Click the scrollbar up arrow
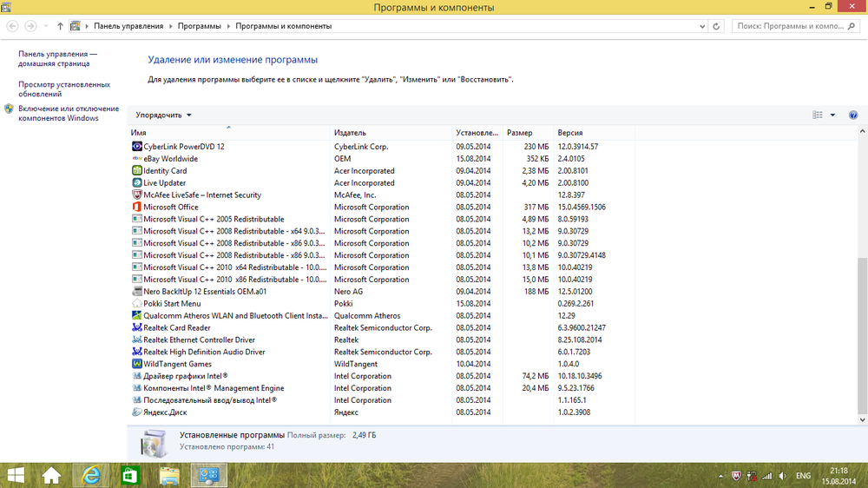The height and width of the screenshot is (488, 868). 862,131
